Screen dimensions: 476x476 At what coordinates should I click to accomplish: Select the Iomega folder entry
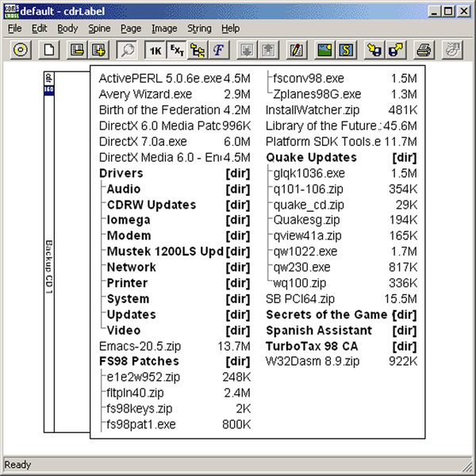[178, 220]
